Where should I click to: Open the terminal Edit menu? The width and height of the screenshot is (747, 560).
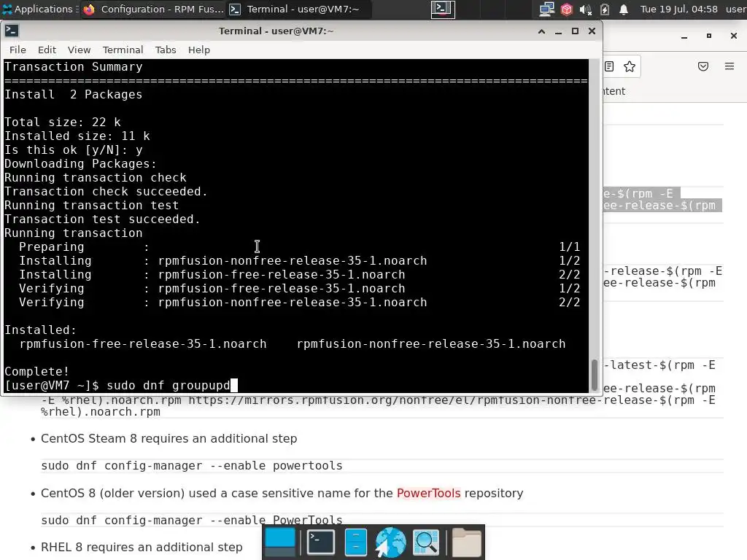tap(47, 50)
